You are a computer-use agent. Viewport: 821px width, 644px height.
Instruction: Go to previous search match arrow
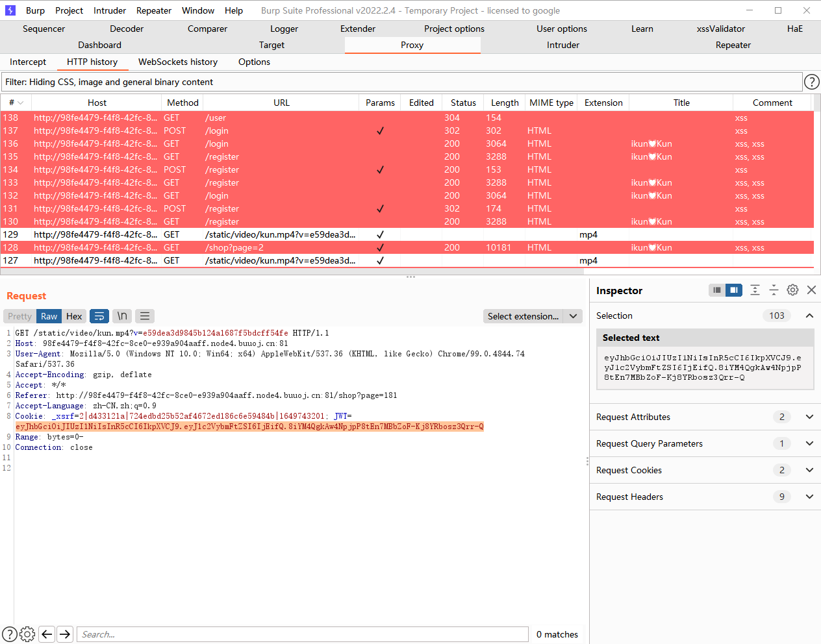[x=47, y=634]
